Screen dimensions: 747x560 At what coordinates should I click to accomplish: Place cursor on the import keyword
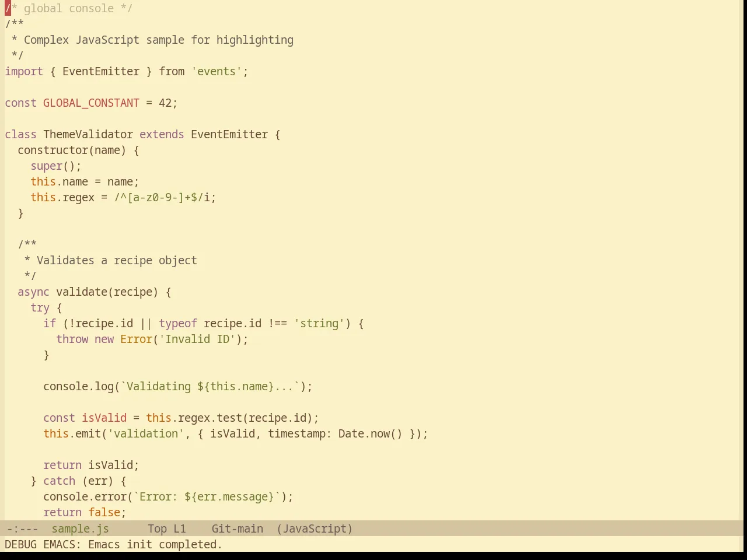(x=24, y=71)
